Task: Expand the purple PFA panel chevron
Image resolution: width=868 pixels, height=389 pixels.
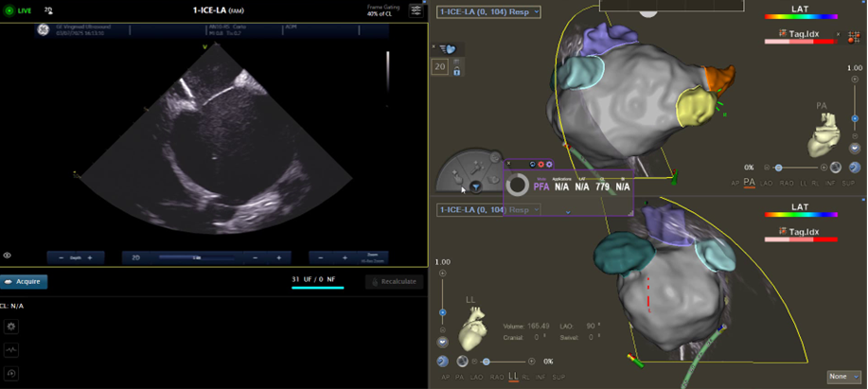Action: [567, 213]
